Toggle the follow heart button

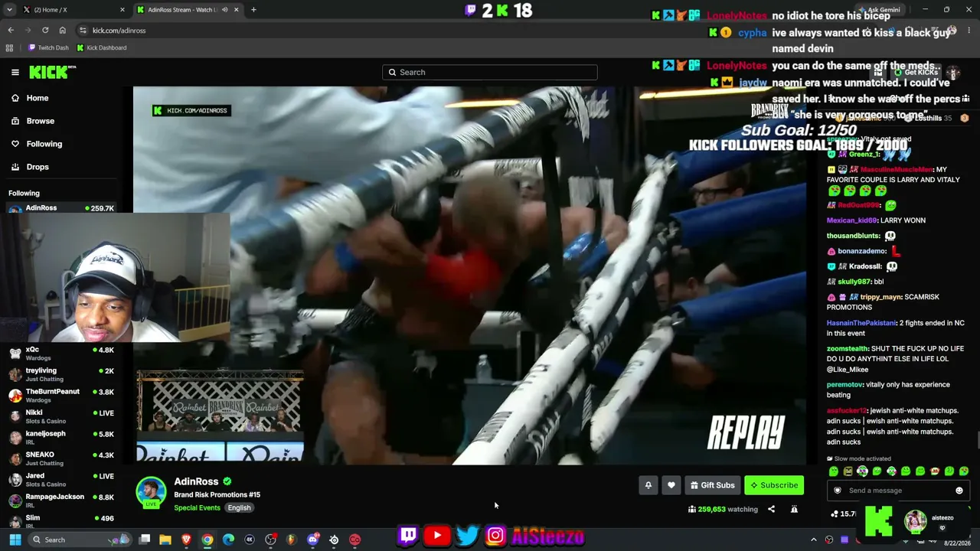[x=671, y=485]
